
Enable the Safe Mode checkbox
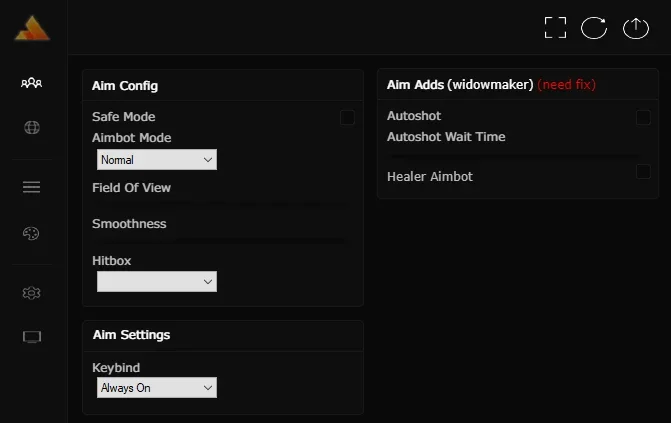[347, 117]
